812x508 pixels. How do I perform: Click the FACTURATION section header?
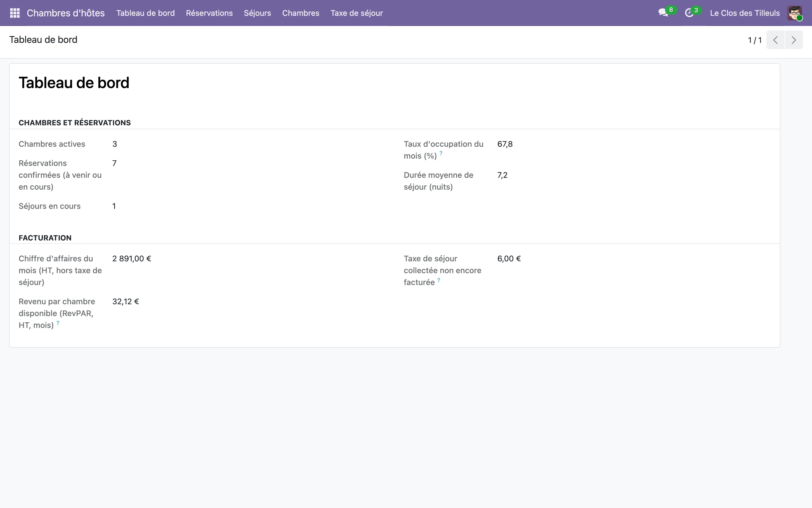click(45, 238)
